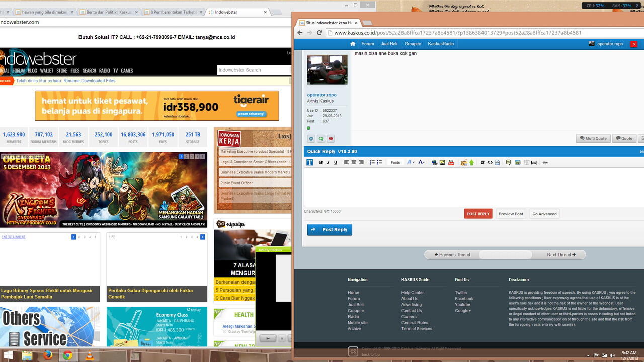
Task: Align text center in Quick Reply editor
Action: point(354,162)
